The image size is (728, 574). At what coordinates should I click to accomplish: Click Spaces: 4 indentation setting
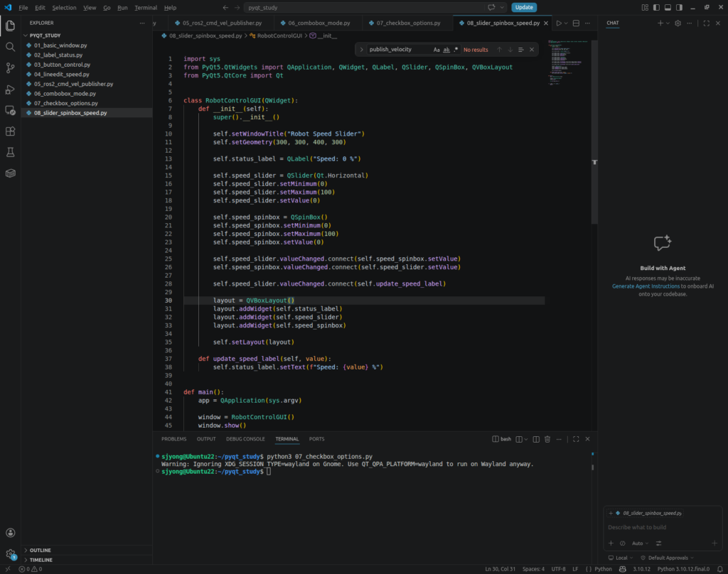pos(533,569)
